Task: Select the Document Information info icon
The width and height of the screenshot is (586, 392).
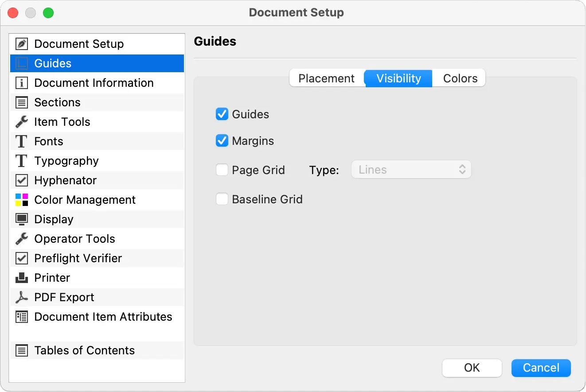Action: click(x=22, y=83)
